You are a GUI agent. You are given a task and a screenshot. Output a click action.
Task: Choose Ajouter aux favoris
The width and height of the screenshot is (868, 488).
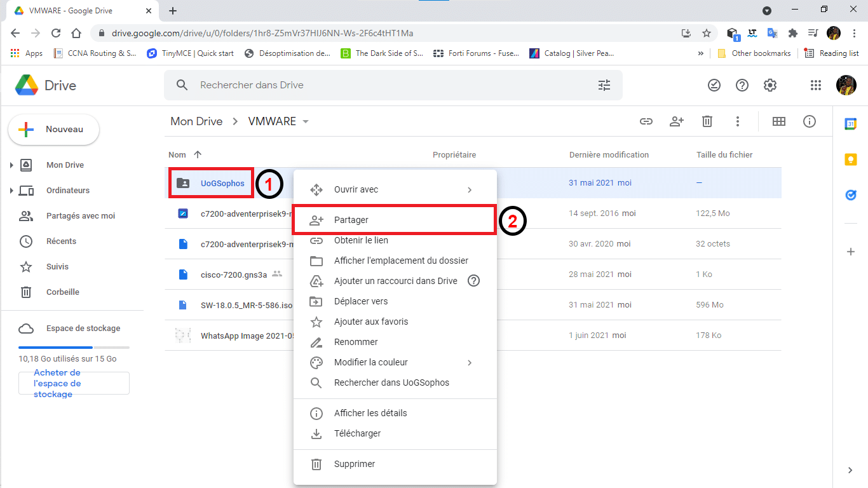tap(395, 322)
